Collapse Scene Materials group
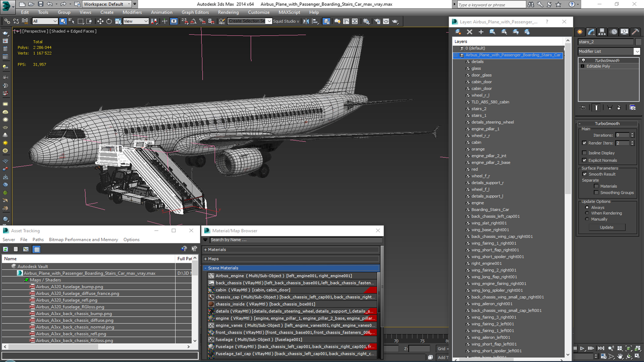This screenshot has height=362, width=644. point(205,268)
